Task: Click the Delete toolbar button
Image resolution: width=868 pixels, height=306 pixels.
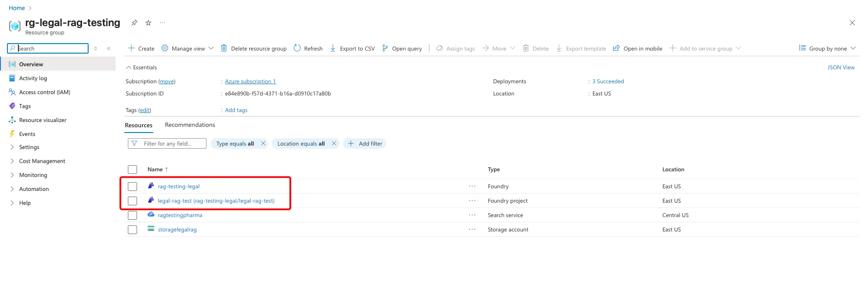Action: pos(536,48)
